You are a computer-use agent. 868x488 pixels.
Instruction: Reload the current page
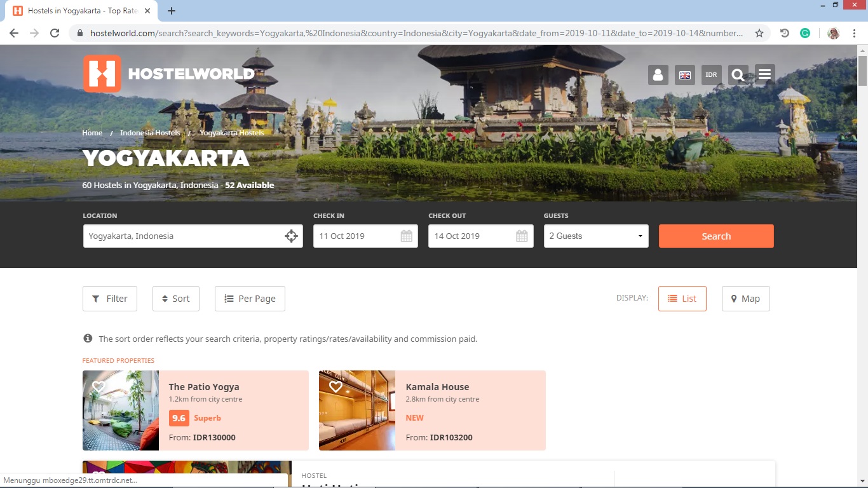tap(55, 33)
